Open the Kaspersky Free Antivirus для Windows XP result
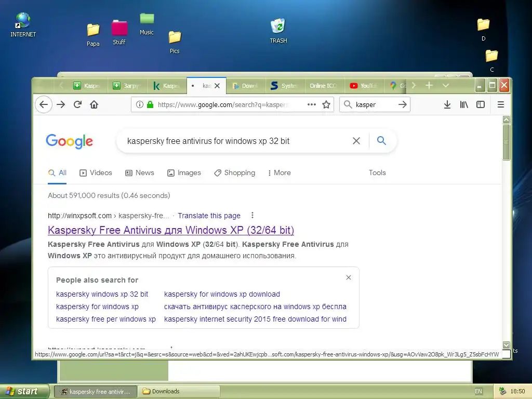This screenshot has width=532, height=399. tap(170, 230)
